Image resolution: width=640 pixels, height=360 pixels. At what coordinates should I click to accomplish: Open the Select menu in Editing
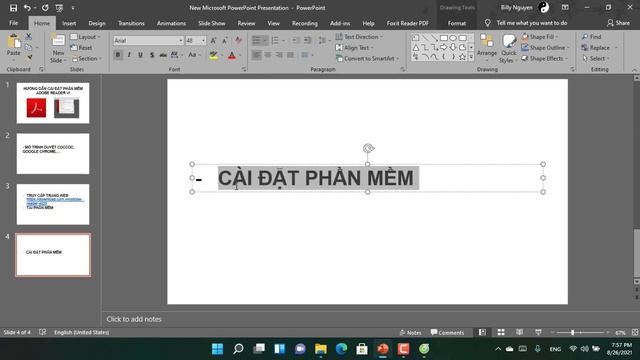point(596,58)
